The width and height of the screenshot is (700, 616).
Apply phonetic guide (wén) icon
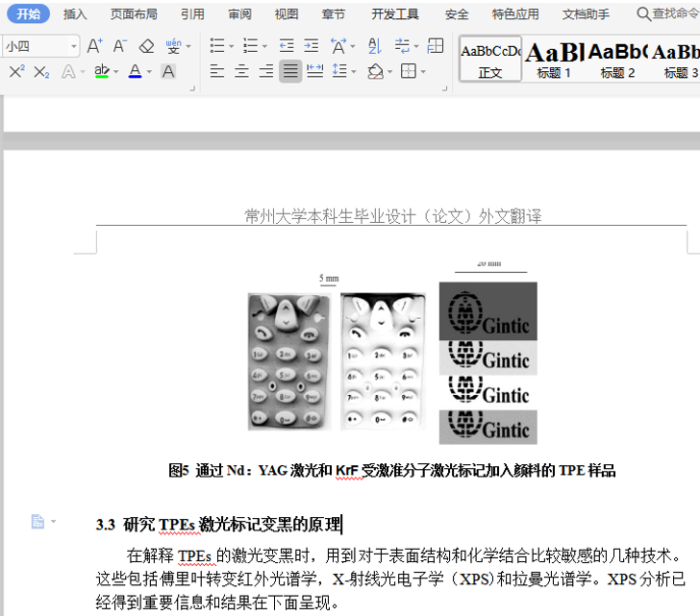(x=173, y=46)
